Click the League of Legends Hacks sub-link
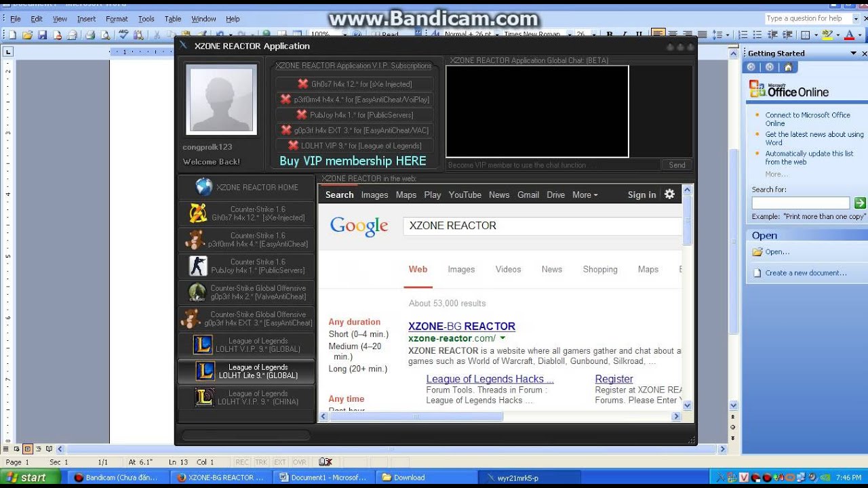Screen dimensions: 868x488 [490, 379]
